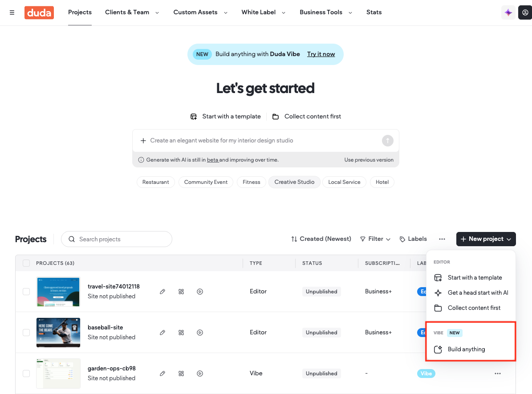532x394 pixels.
Task: Click the template icon beside Start with a template
Action: point(193,117)
